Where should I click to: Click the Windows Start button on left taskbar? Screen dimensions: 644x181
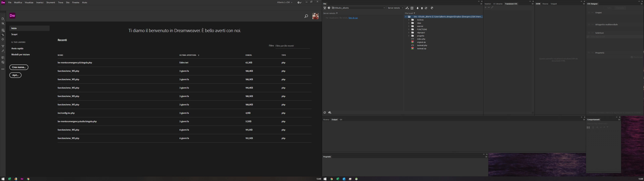(3, 179)
